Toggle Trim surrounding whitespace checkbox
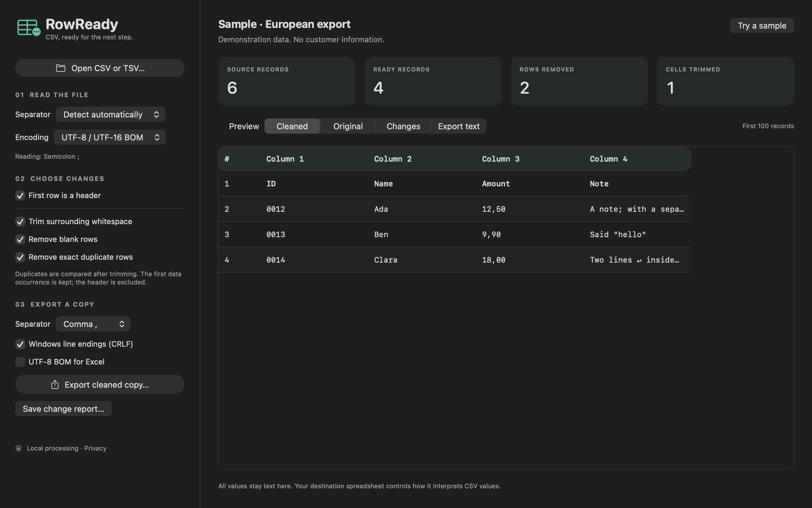The image size is (812, 508). [x=20, y=221]
